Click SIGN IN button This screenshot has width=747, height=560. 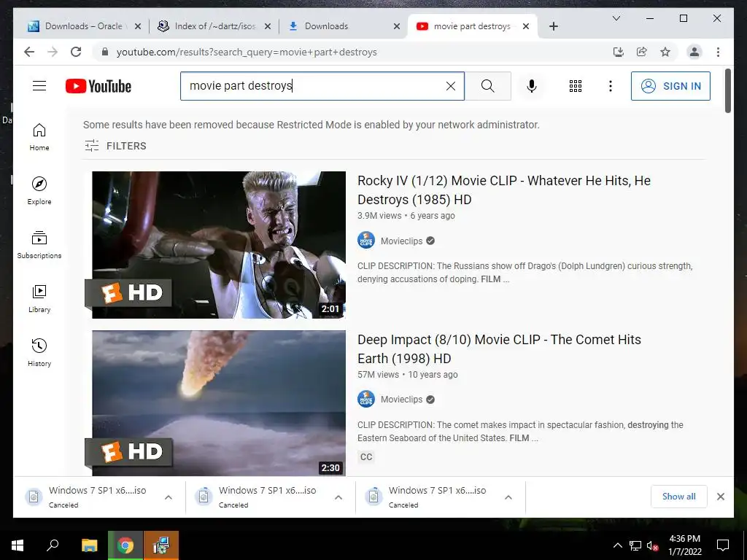[x=670, y=86]
